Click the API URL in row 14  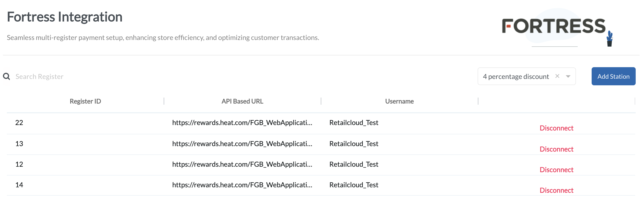pyautogui.click(x=242, y=185)
